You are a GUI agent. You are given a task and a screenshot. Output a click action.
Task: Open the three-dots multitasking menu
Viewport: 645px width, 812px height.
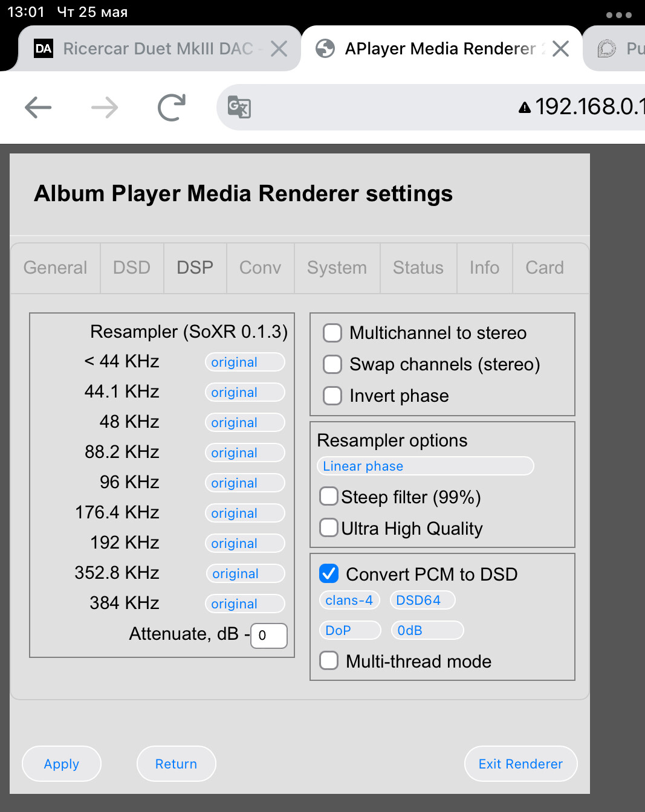click(618, 15)
